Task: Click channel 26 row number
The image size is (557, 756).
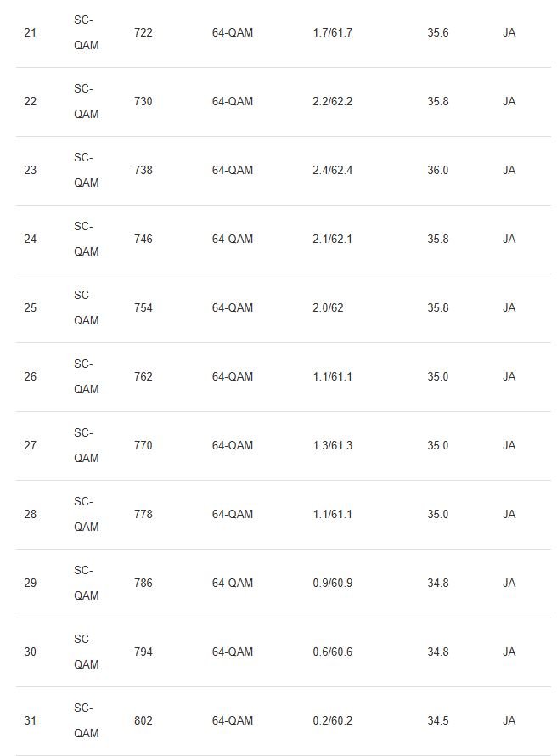Action: click(x=31, y=376)
